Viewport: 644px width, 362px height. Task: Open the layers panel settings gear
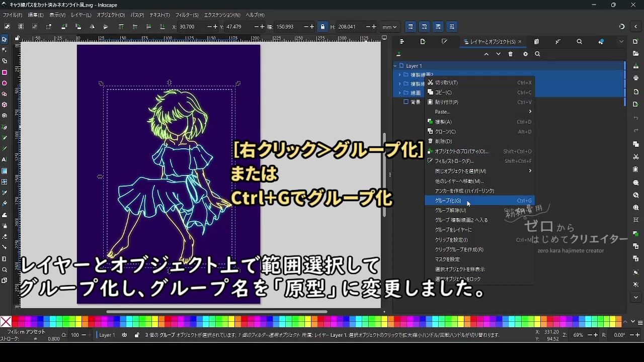click(525, 54)
